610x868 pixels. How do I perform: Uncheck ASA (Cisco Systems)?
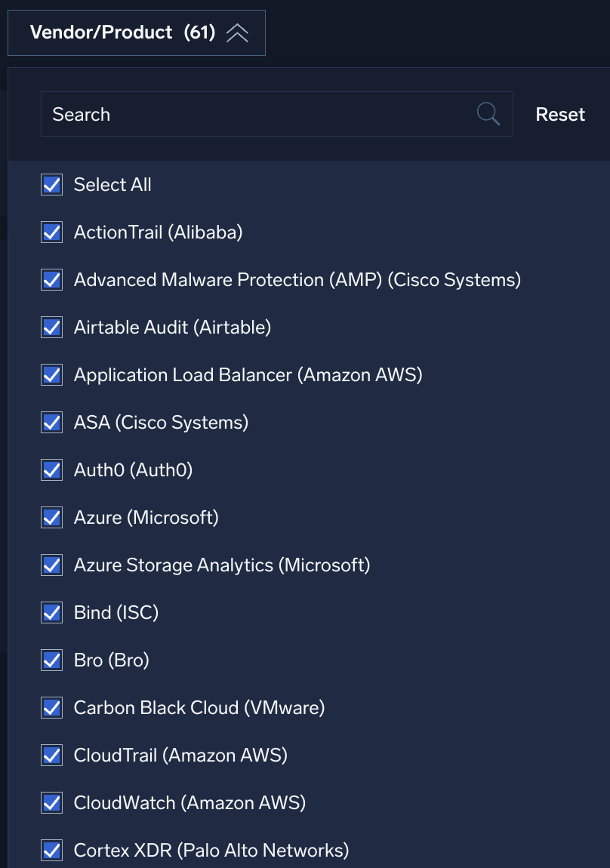(x=51, y=422)
